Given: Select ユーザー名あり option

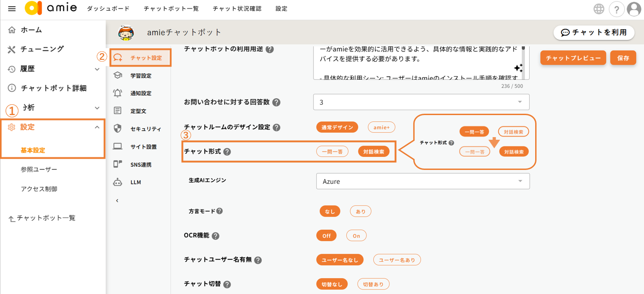Looking at the screenshot, I should [397, 260].
